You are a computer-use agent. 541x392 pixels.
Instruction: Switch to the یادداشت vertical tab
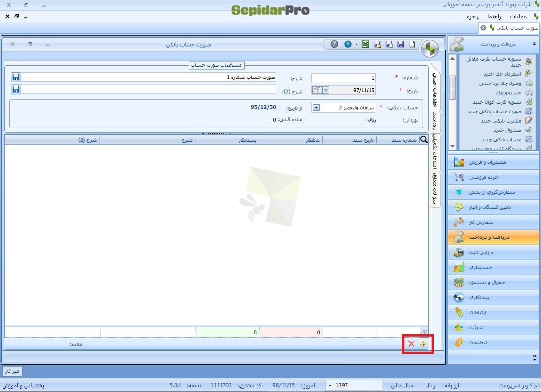[x=436, y=122]
